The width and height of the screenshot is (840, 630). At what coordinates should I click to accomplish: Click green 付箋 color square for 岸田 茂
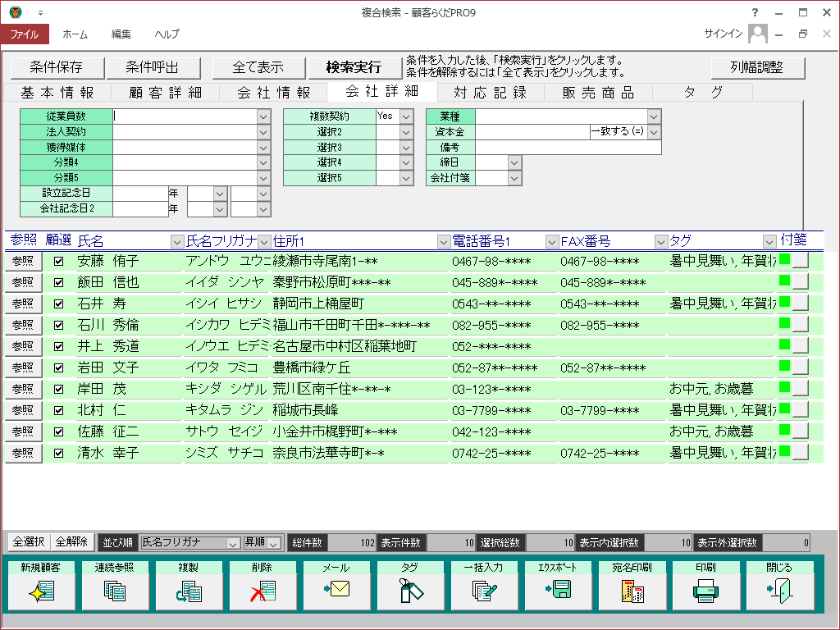click(x=785, y=387)
